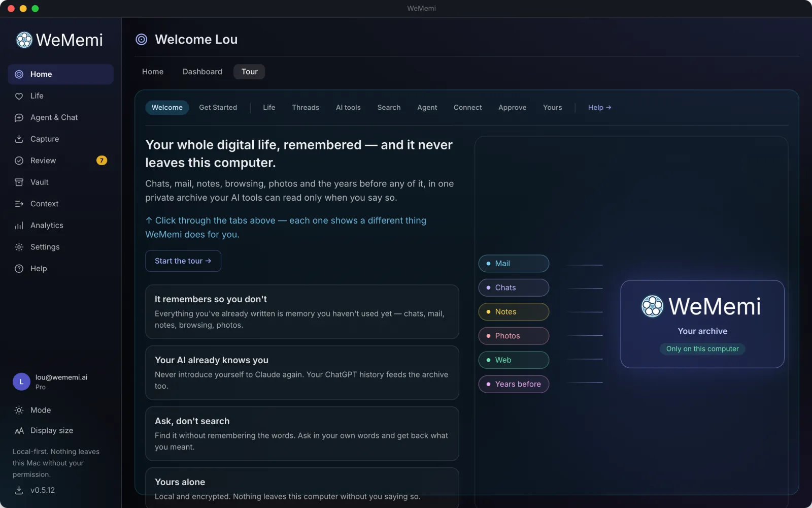Screen dimensions: 812x508
Task: Click the Help question mark icon
Action: click(x=19, y=269)
